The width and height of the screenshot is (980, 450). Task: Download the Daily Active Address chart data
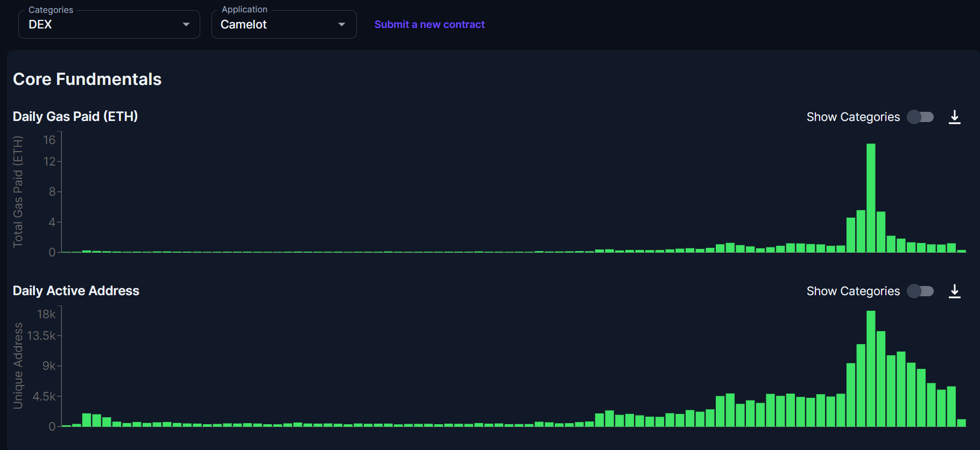coord(954,291)
